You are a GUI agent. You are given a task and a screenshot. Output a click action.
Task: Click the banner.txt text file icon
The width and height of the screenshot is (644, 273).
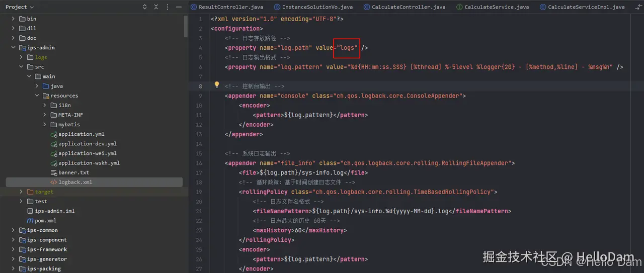pyautogui.click(x=54, y=172)
